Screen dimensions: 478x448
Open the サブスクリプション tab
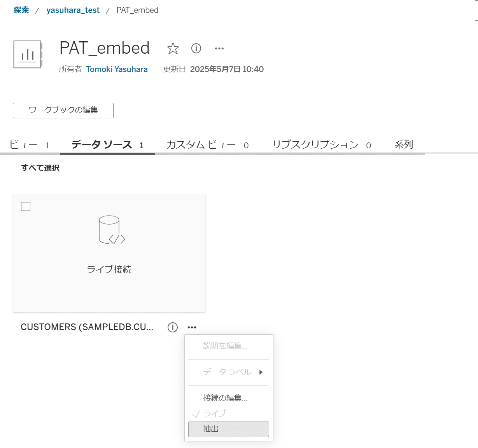[x=321, y=145]
